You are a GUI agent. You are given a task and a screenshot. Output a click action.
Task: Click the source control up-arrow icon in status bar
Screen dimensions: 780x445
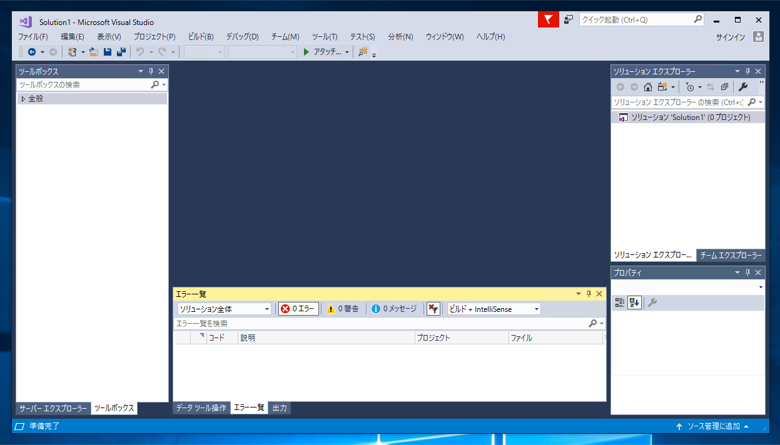click(679, 426)
